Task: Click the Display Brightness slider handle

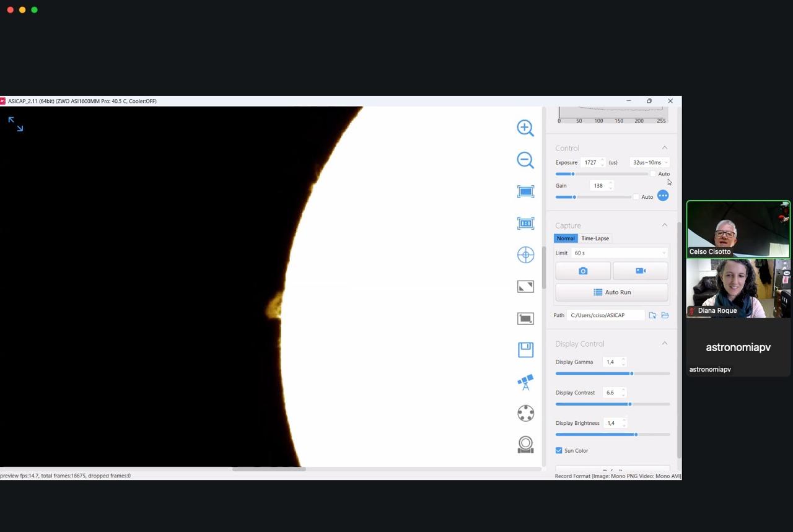Action: pos(636,435)
